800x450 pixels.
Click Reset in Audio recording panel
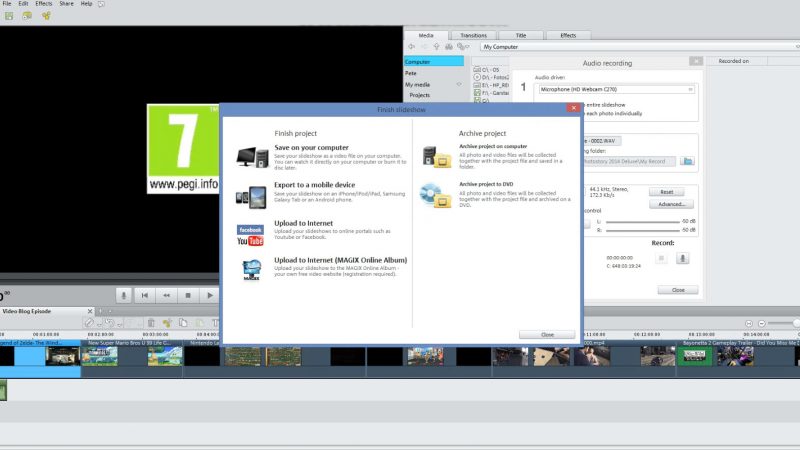click(x=666, y=192)
